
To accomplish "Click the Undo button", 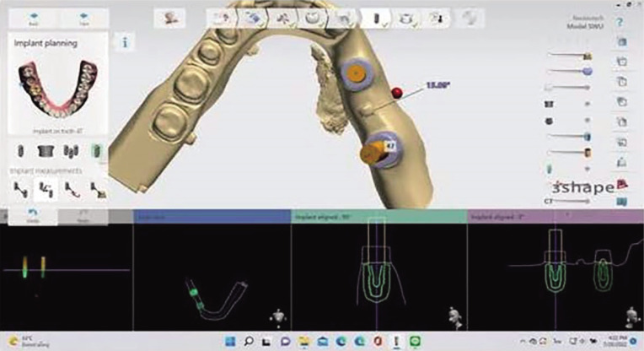I will pyautogui.click(x=30, y=214).
